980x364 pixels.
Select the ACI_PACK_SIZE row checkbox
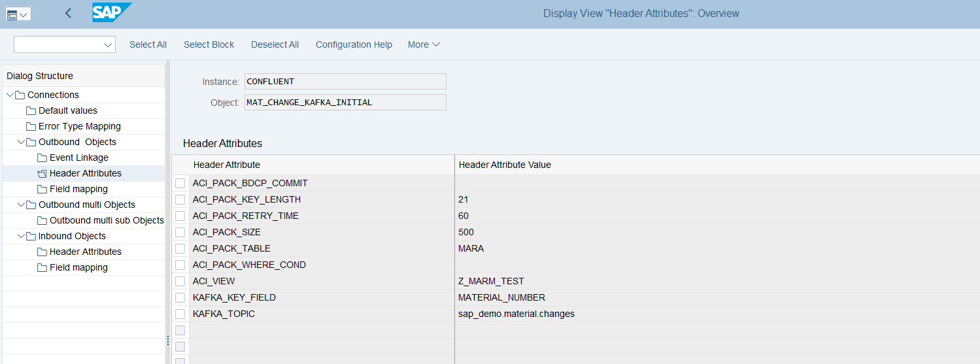point(180,232)
